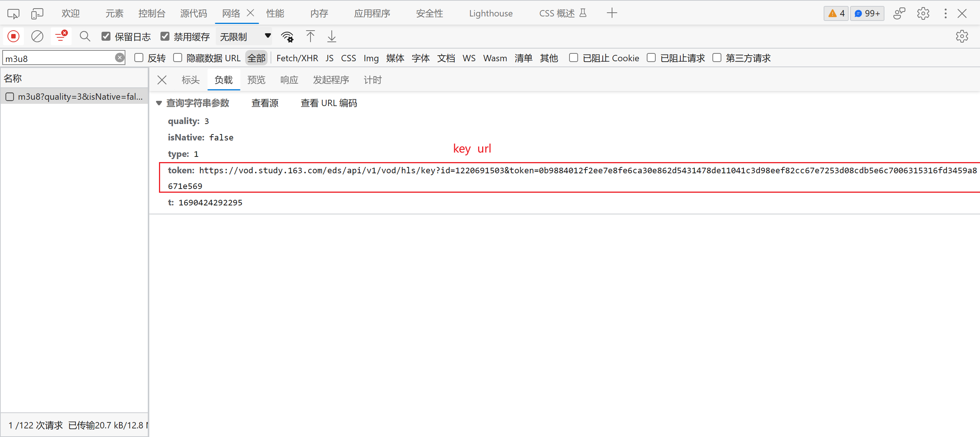Open DevTools settings gear

tap(923, 13)
